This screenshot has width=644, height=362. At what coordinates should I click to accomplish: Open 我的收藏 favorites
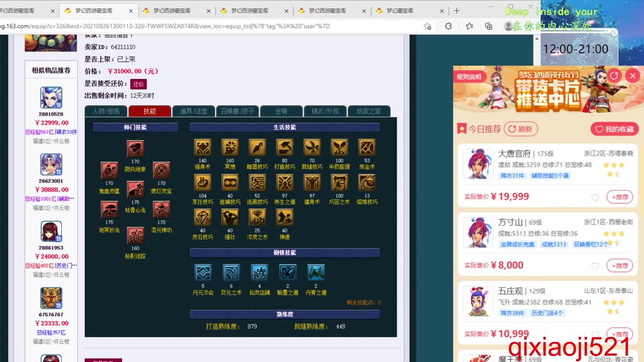[x=614, y=129]
